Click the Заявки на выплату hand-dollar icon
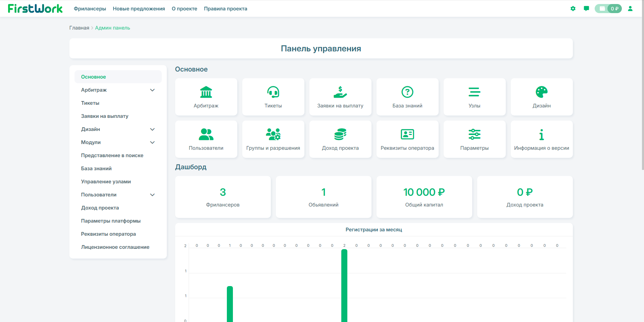644x322 pixels. [x=340, y=92]
